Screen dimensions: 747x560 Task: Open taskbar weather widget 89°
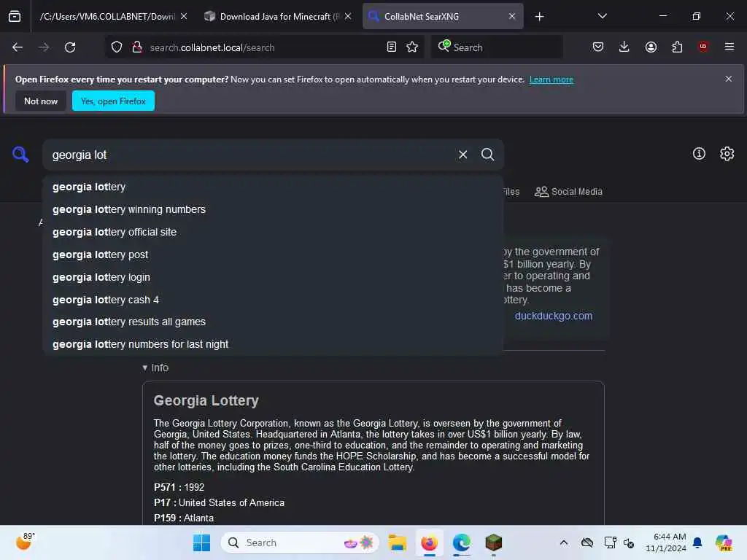pos(25,542)
